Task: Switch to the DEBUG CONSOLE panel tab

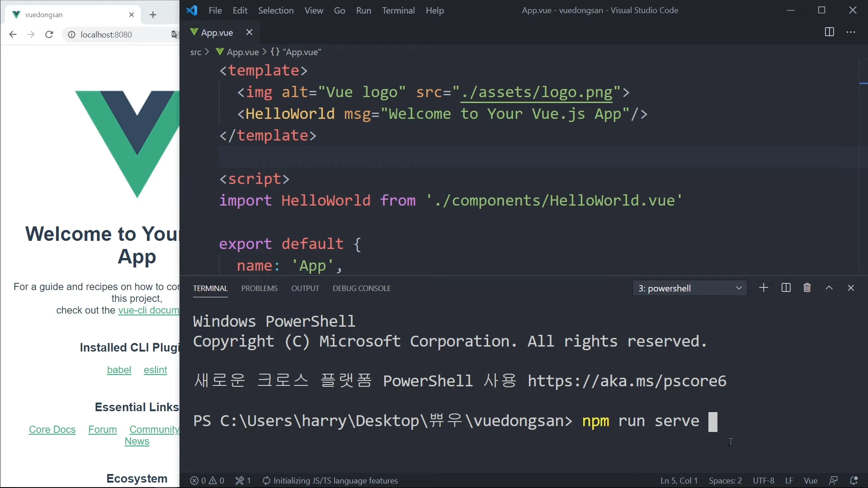Action: point(362,288)
